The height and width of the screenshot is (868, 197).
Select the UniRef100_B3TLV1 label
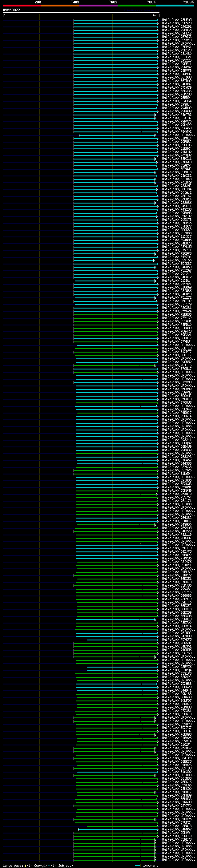coord(177,57)
